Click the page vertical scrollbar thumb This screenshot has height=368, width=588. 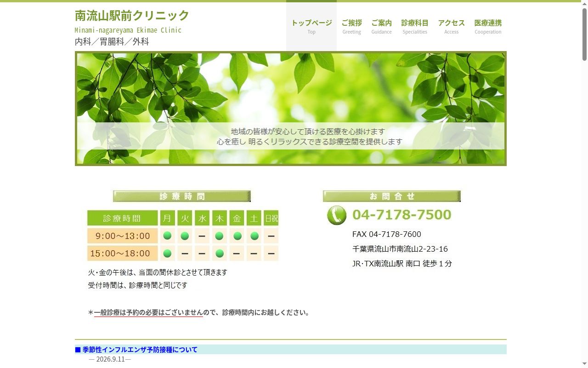(x=584, y=34)
